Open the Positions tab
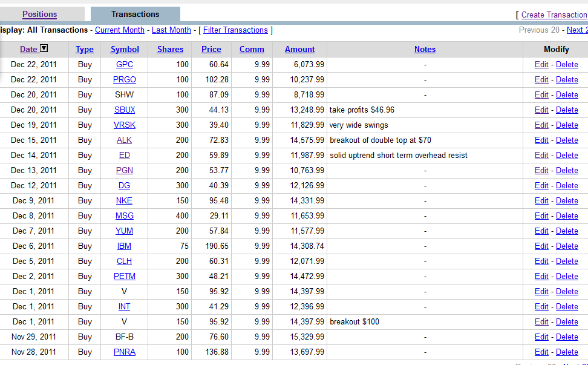The image size is (588, 365). [40, 15]
